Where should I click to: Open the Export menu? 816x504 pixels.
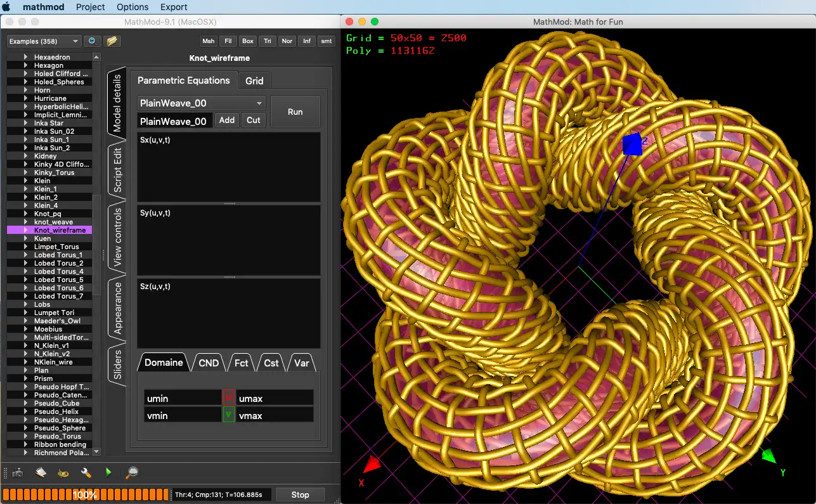click(174, 7)
